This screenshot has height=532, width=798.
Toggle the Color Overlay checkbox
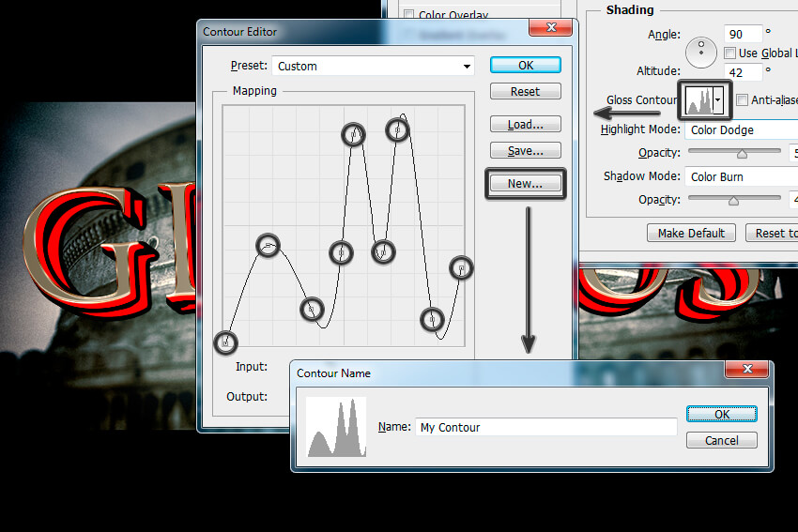pyautogui.click(x=408, y=14)
